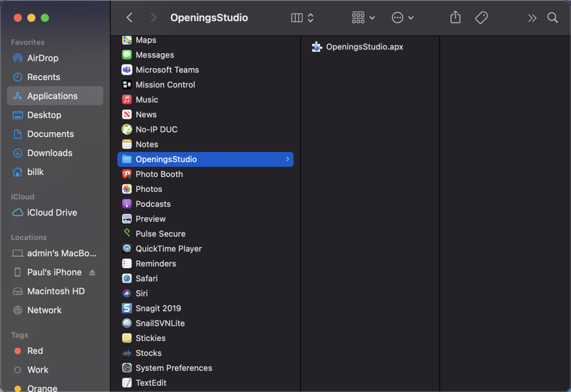Filter by the Red tag
The image size is (571, 392).
[55, 351]
